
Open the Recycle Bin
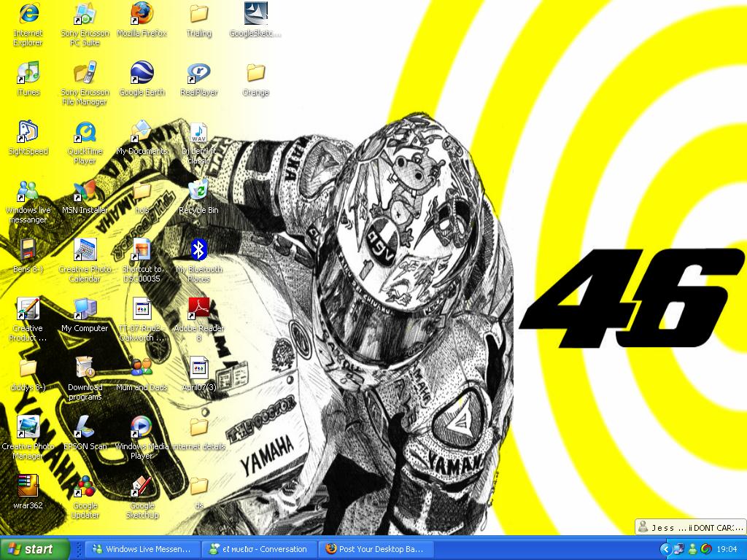[198, 190]
